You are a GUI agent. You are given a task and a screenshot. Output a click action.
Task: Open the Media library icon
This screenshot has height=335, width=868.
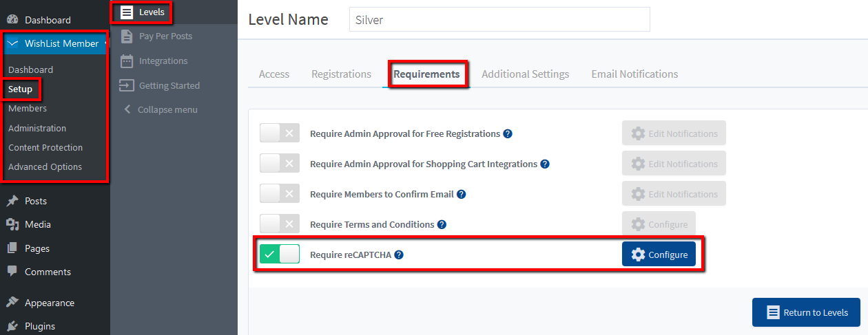click(x=12, y=224)
